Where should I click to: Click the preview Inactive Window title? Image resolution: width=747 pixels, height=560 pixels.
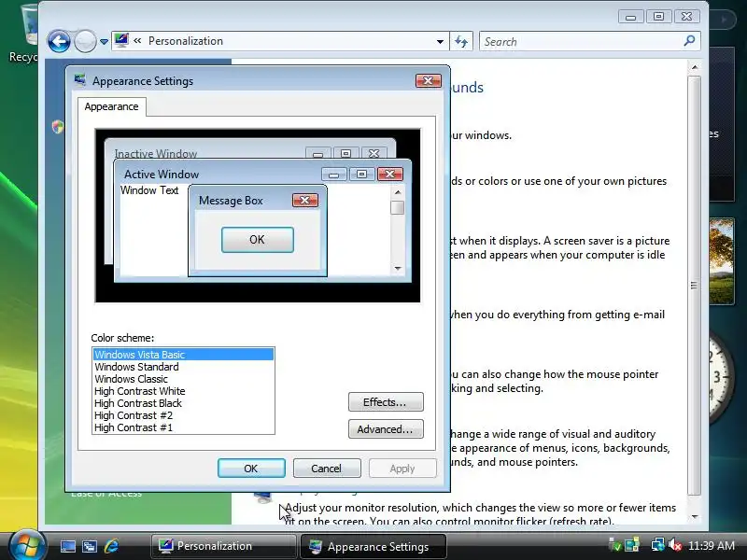pos(156,153)
